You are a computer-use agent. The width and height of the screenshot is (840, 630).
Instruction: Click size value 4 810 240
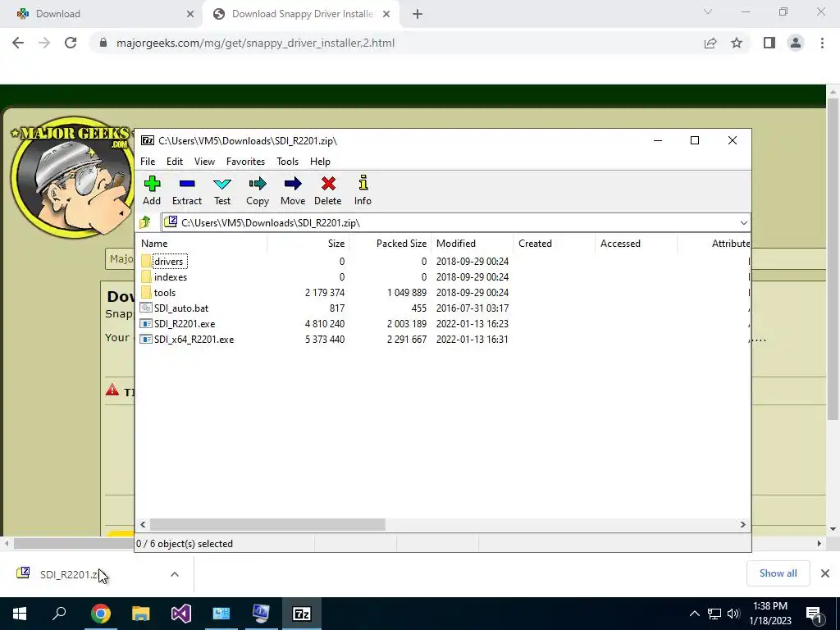[325, 323]
